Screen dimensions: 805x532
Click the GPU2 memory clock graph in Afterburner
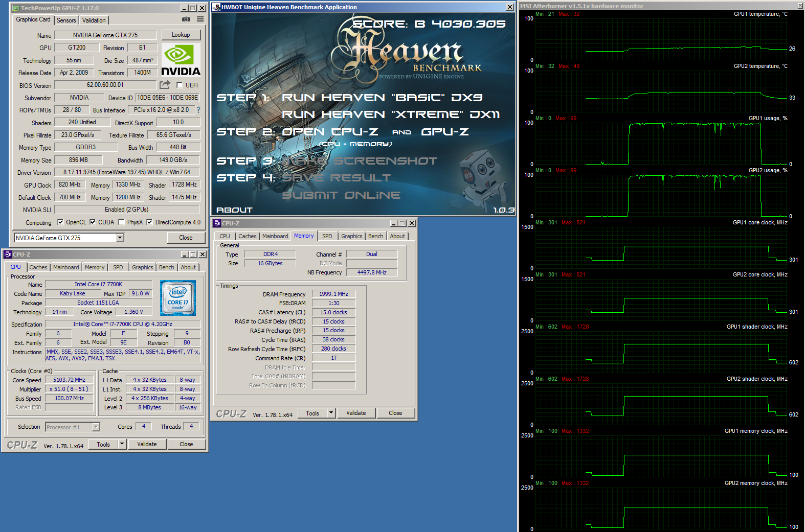(661, 508)
